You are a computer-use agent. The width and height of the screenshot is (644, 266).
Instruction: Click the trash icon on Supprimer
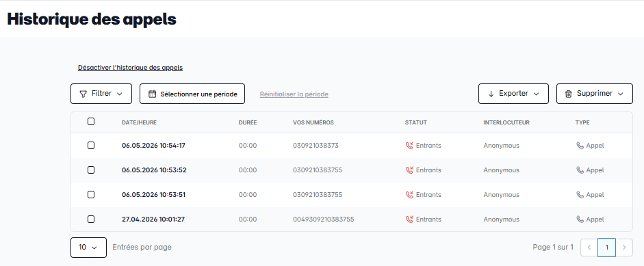coord(569,94)
